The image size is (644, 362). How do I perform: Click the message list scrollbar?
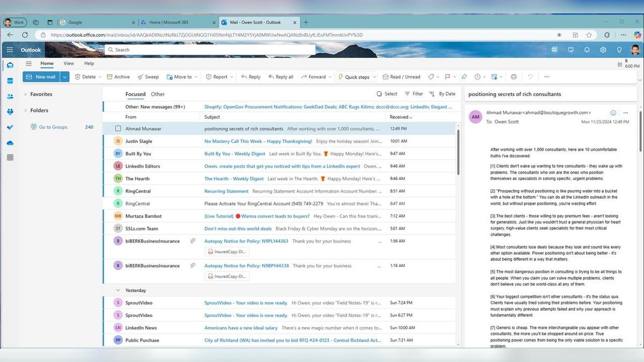[x=458, y=152]
